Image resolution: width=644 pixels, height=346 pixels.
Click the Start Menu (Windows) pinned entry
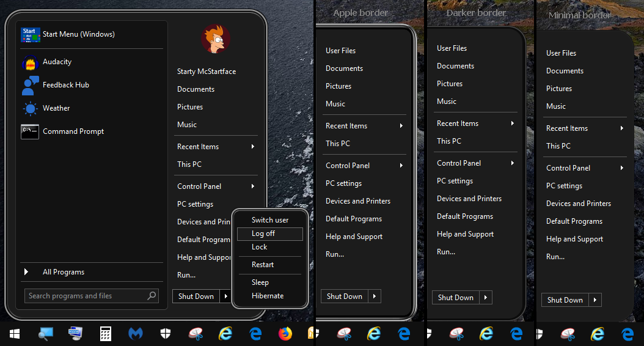78,35
